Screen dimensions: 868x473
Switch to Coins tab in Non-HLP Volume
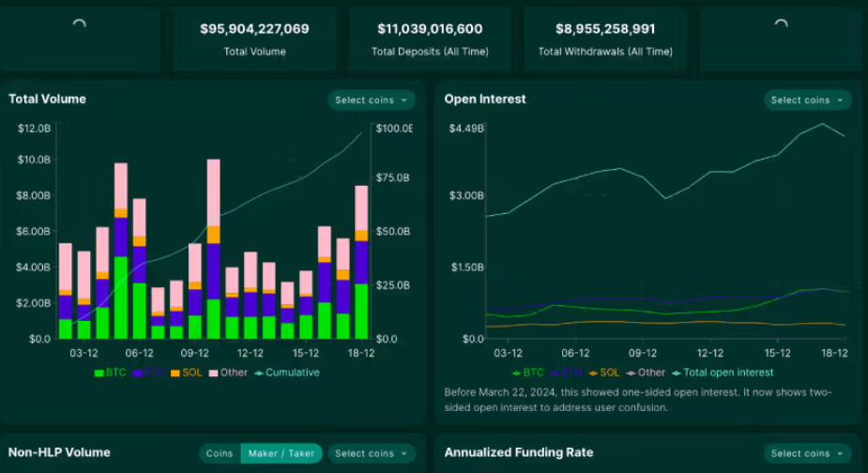point(220,453)
